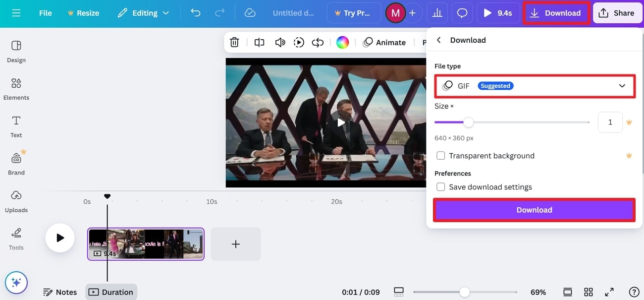The image size is (644, 300).
Task: Open the grid view icon
Action: pos(589,292)
